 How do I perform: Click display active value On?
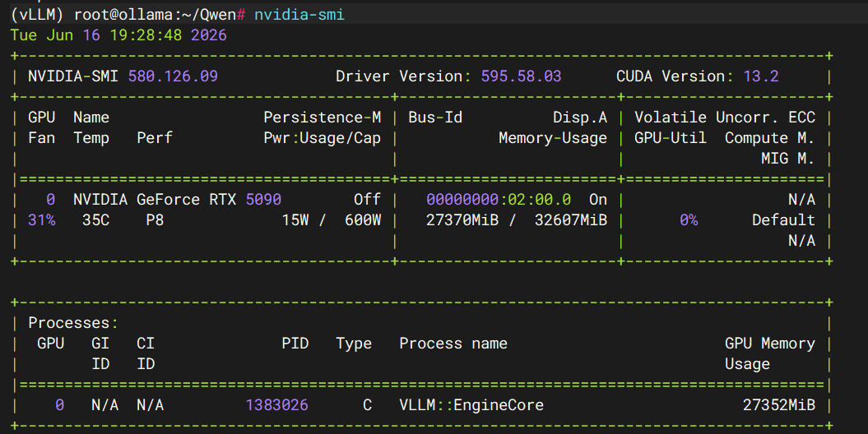coord(598,200)
